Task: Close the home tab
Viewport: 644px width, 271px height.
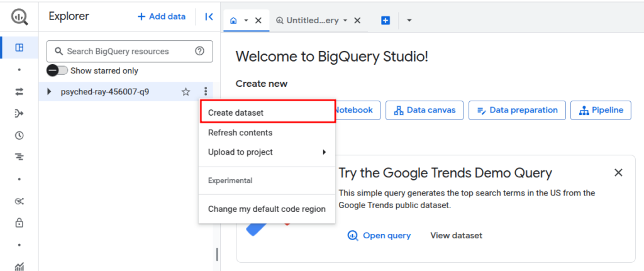Action: click(x=258, y=21)
